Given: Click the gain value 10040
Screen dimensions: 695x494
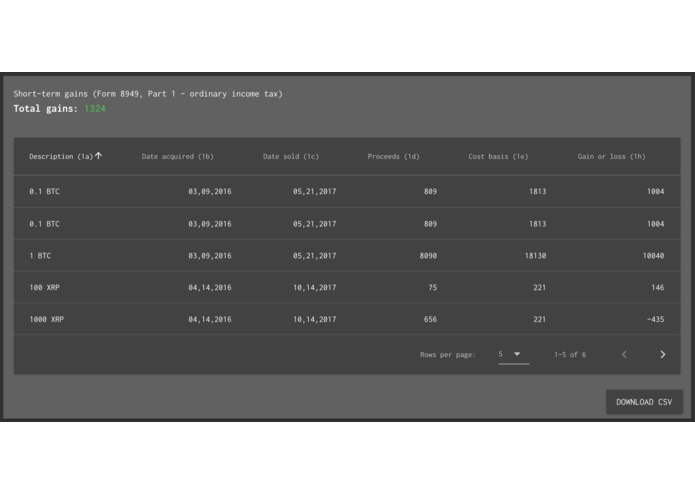Looking at the screenshot, I should tap(653, 256).
